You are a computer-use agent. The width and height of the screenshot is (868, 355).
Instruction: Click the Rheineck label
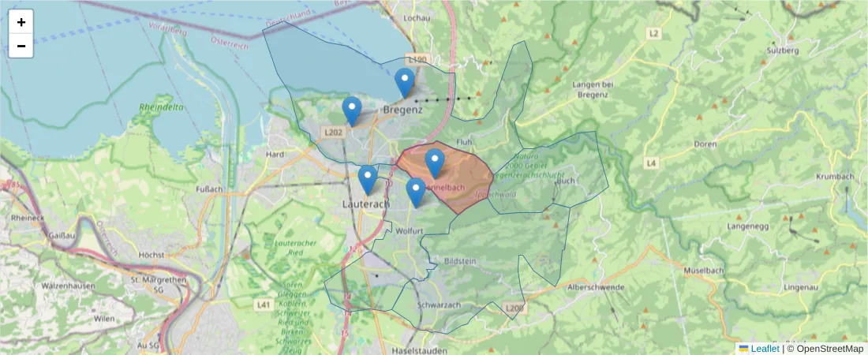coord(27,218)
